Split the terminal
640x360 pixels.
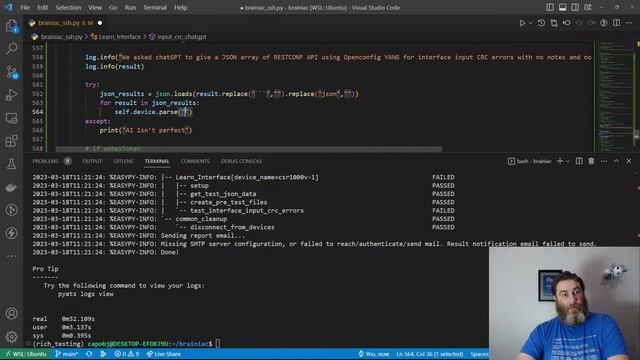(579, 161)
